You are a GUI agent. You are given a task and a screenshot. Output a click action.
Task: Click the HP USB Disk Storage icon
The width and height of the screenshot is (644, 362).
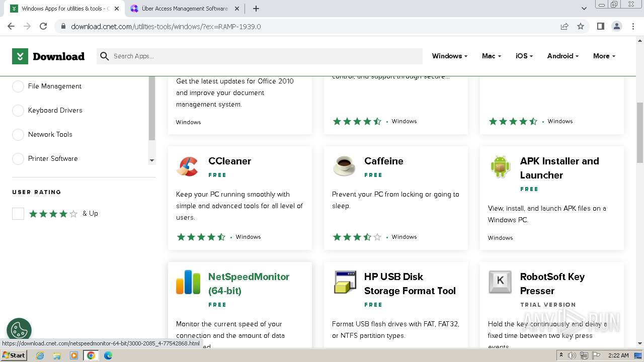345,282
